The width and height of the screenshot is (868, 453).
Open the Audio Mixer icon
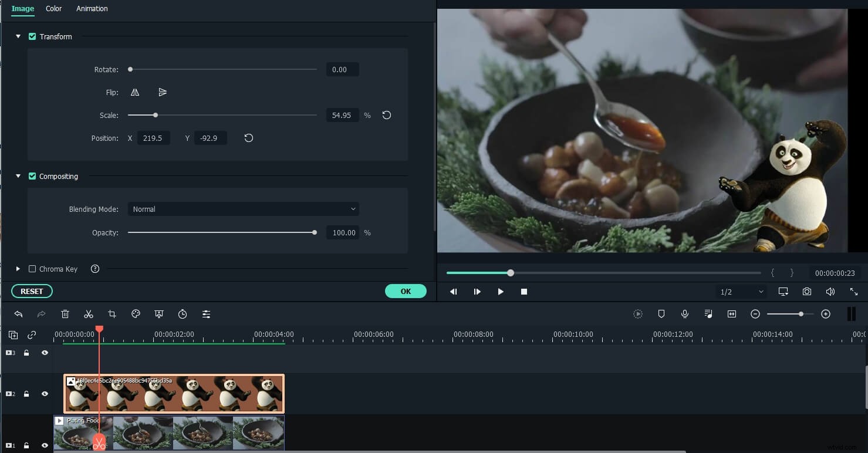[x=708, y=314]
